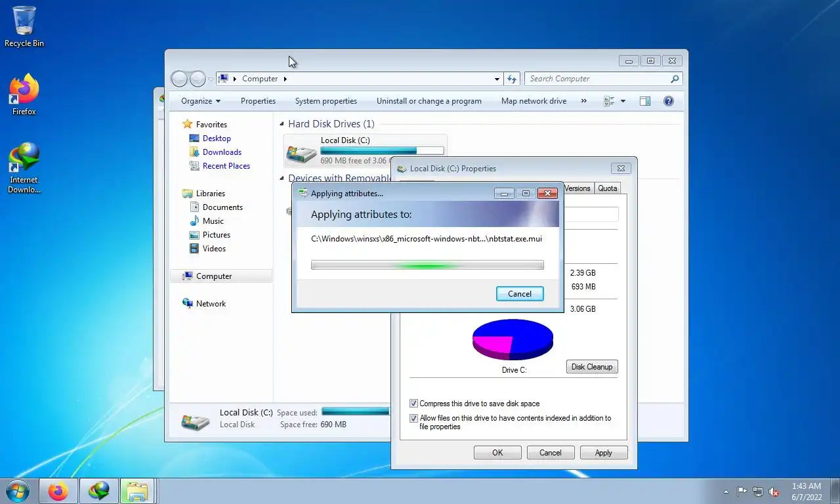Open the Videos library
Screen dimensions: 840x504
tap(214, 249)
